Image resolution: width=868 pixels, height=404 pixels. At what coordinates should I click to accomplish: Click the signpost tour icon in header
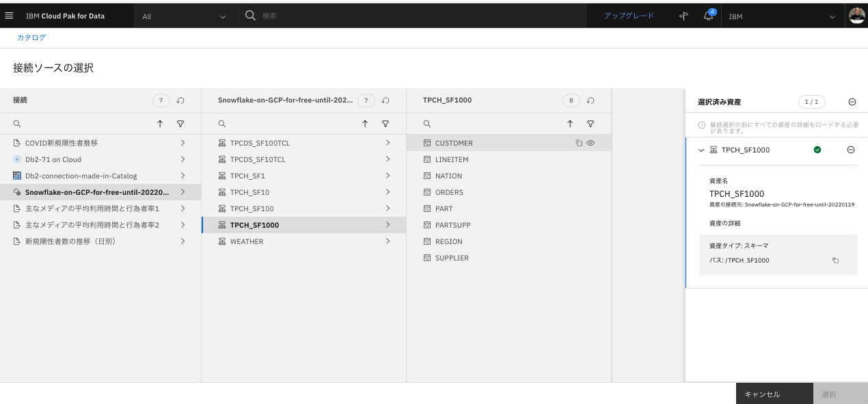click(x=683, y=16)
